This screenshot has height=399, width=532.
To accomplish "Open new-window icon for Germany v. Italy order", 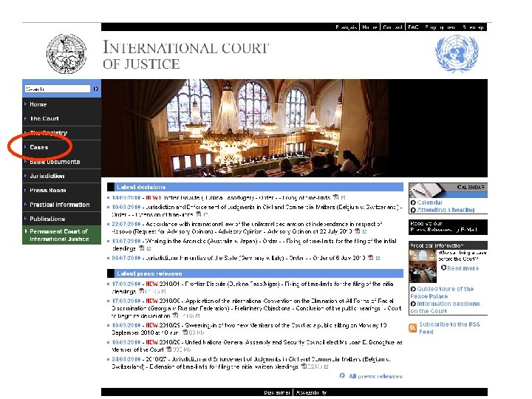I will (378, 258).
